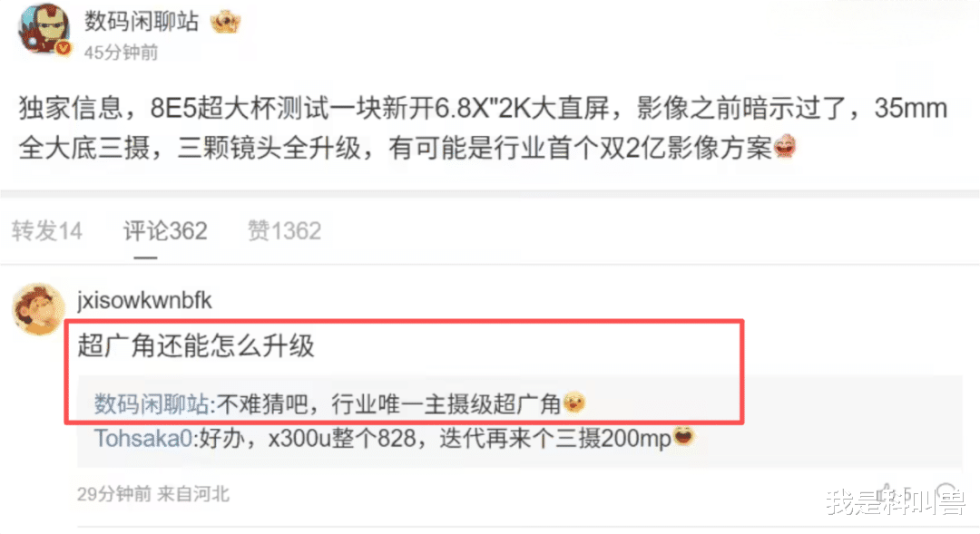Image resolution: width=980 pixels, height=534 pixels.
Task: Click the orange verified V badge
Action: (x=64, y=48)
